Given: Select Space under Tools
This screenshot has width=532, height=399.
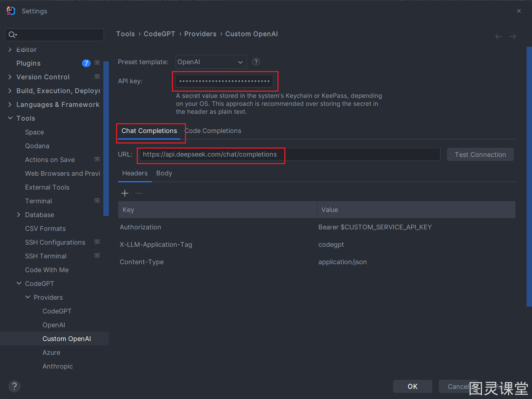Looking at the screenshot, I should point(34,132).
